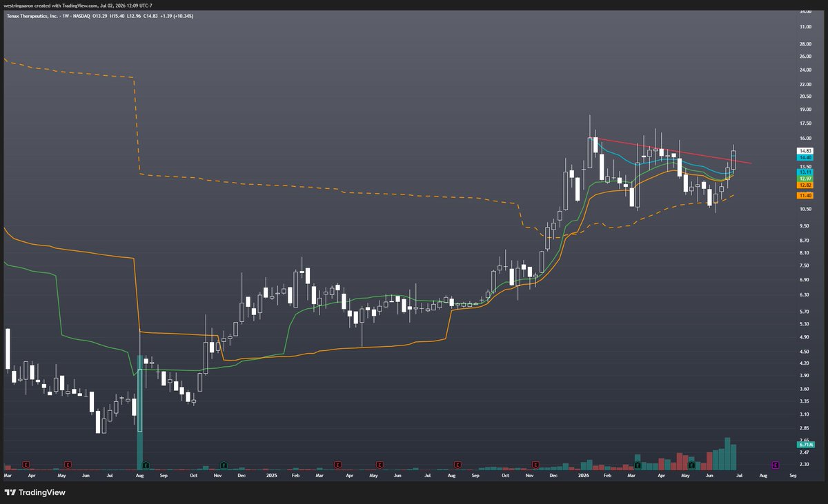The image size is (828, 504).
Task: Click the red earnings marker before Apr 2024
Action: (26, 465)
